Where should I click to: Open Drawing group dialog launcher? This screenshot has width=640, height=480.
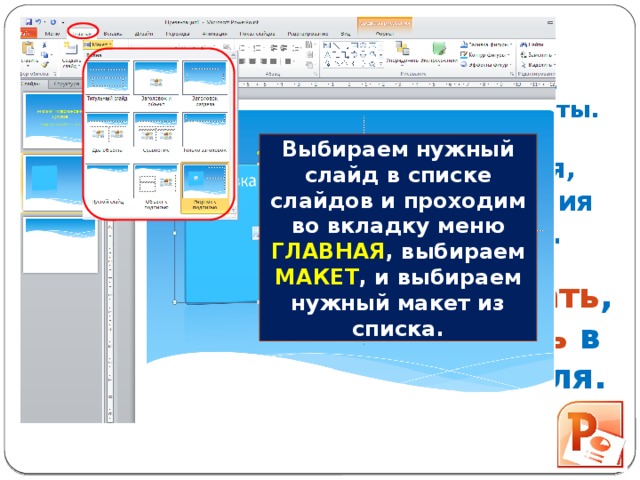click(x=512, y=74)
